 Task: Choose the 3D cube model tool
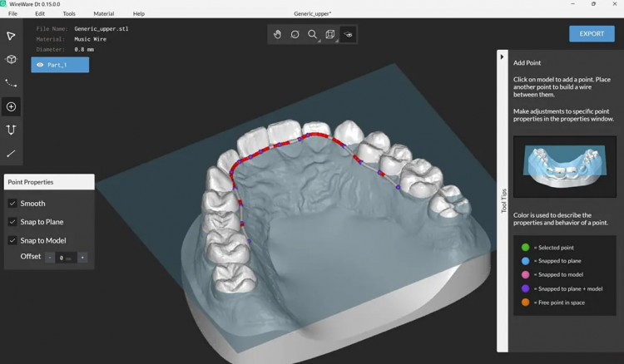pos(11,60)
